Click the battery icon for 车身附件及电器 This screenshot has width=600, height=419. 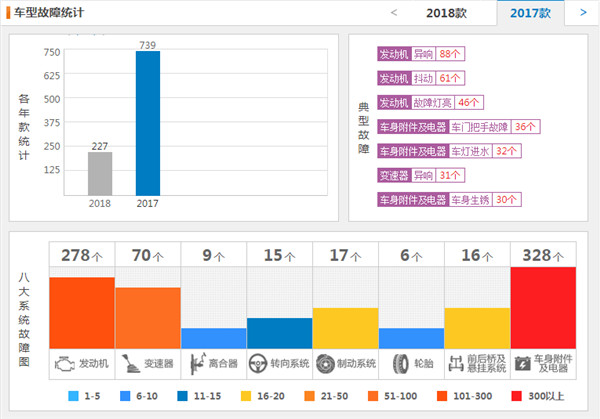tap(522, 364)
